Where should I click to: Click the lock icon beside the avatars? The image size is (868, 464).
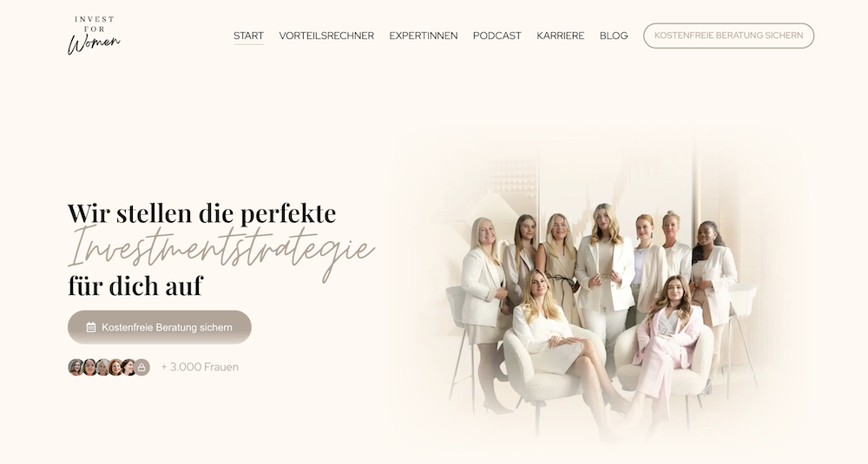[x=141, y=367]
